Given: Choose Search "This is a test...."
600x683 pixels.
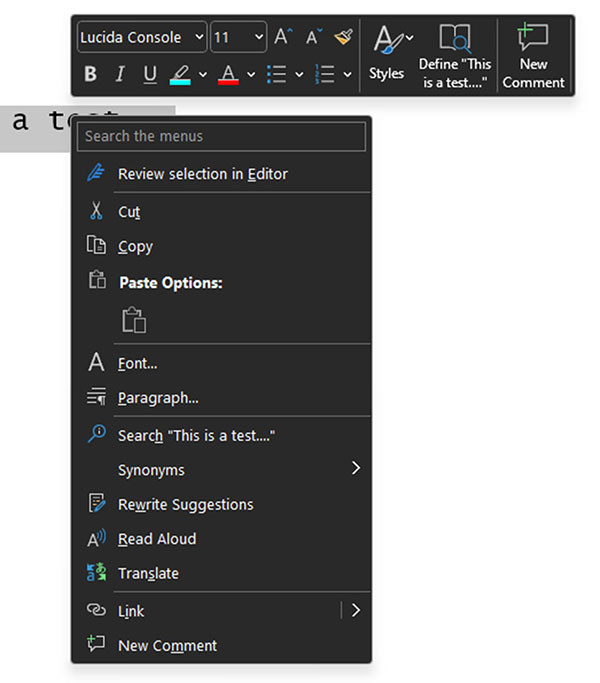Looking at the screenshot, I should [x=221, y=436].
